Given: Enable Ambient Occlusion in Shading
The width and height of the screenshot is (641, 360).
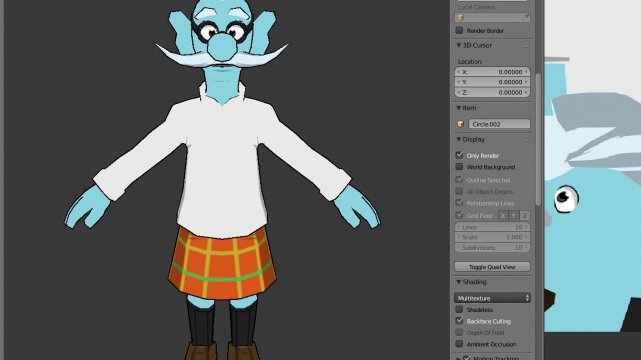Looking at the screenshot, I should point(459,344).
